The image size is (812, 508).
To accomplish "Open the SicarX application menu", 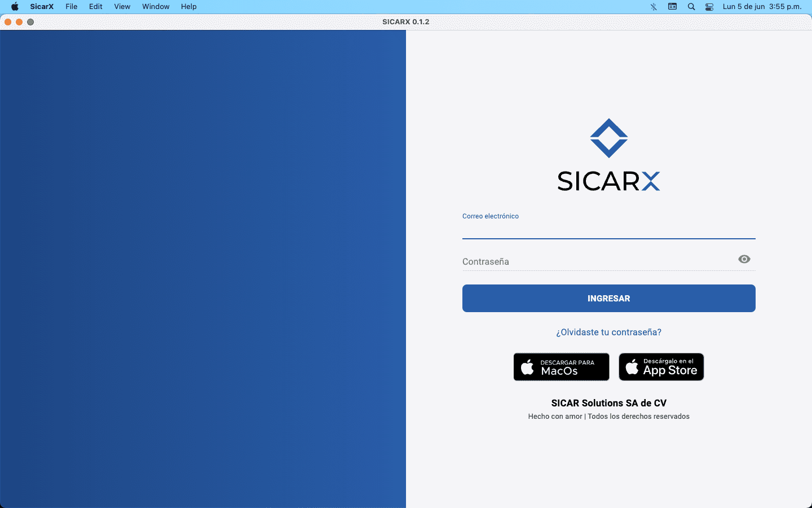I will point(42,6).
